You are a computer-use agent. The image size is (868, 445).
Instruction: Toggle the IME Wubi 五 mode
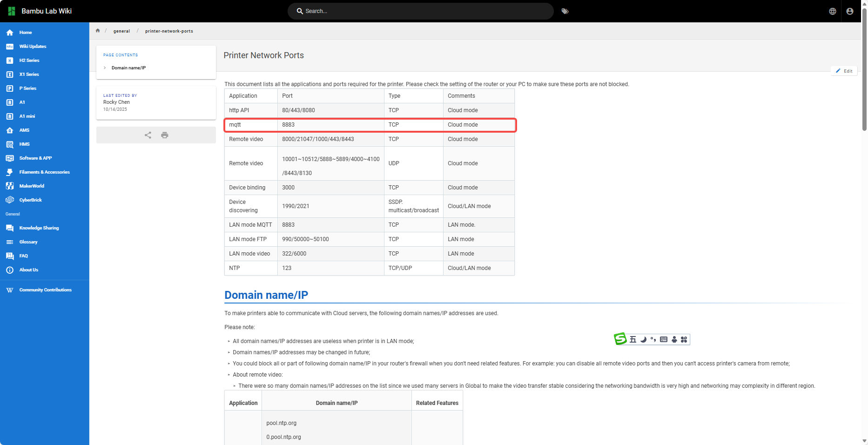[633, 339]
